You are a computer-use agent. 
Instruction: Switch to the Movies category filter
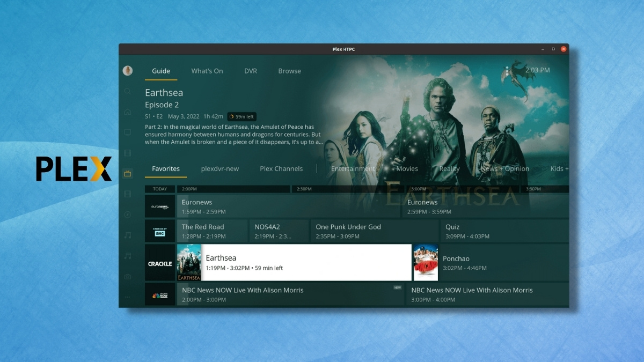click(x=407, y=168)
